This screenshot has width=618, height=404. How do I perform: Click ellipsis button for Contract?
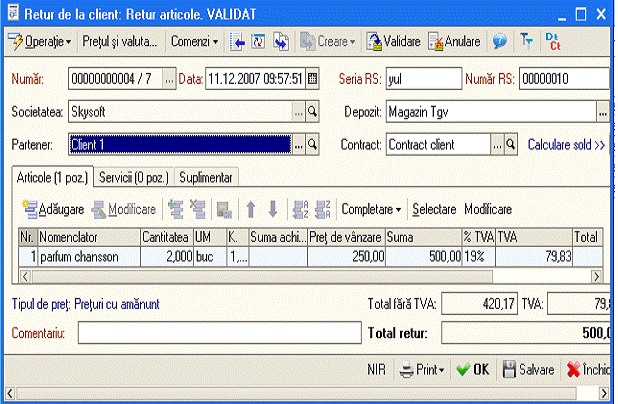[497, 145]
